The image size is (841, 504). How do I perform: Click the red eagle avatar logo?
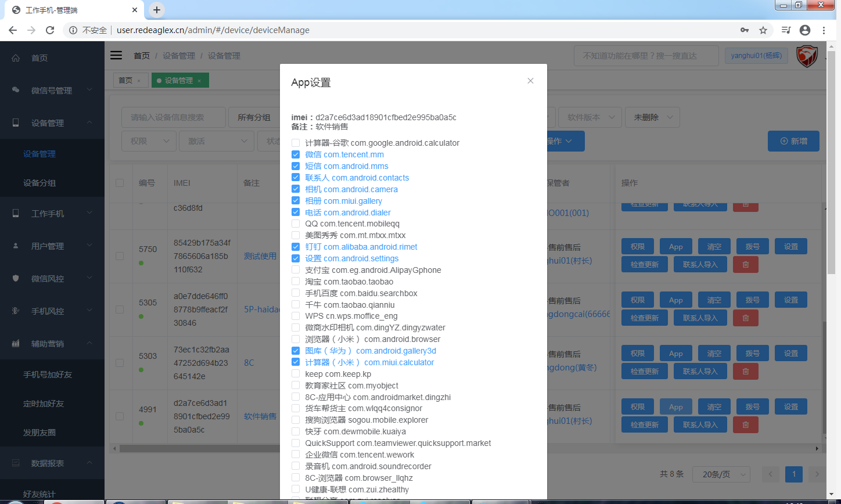point(807,56)
